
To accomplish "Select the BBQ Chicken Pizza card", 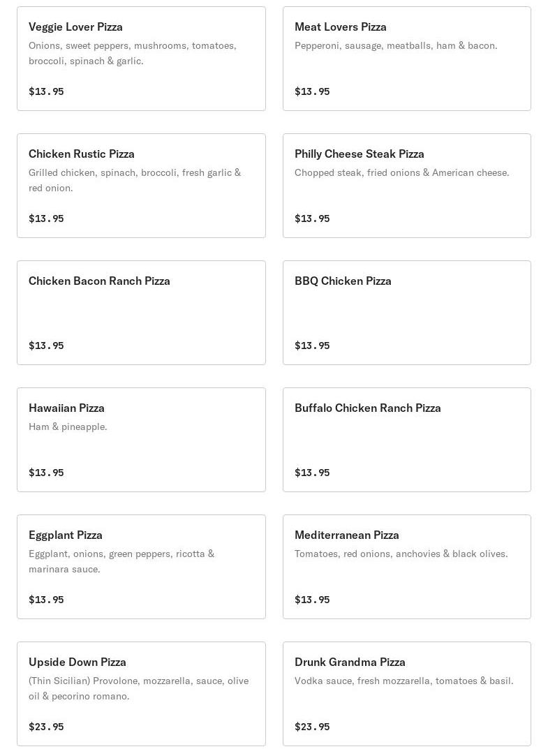I will [x=406, y=313].
